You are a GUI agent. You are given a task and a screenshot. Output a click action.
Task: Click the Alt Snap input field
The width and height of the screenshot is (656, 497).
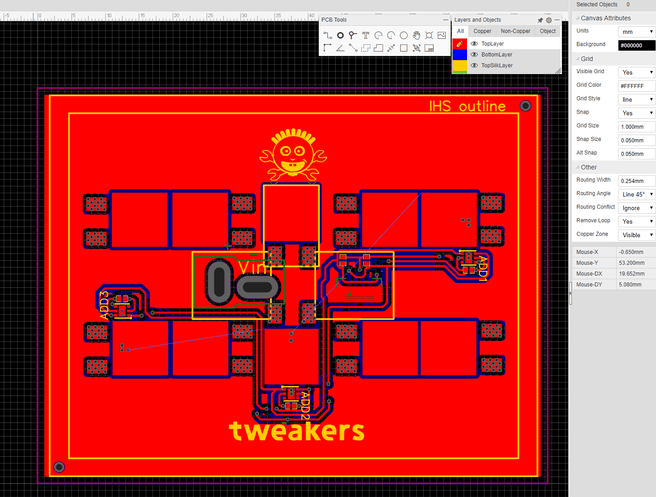637,154
